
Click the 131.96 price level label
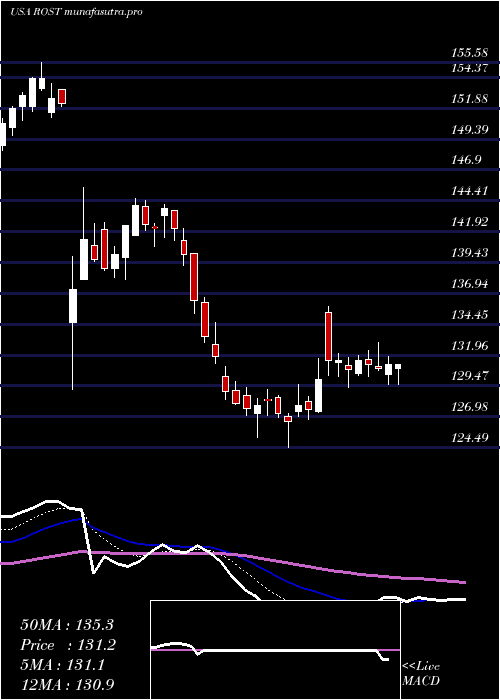pyautogui.click(x=469, y=346)
